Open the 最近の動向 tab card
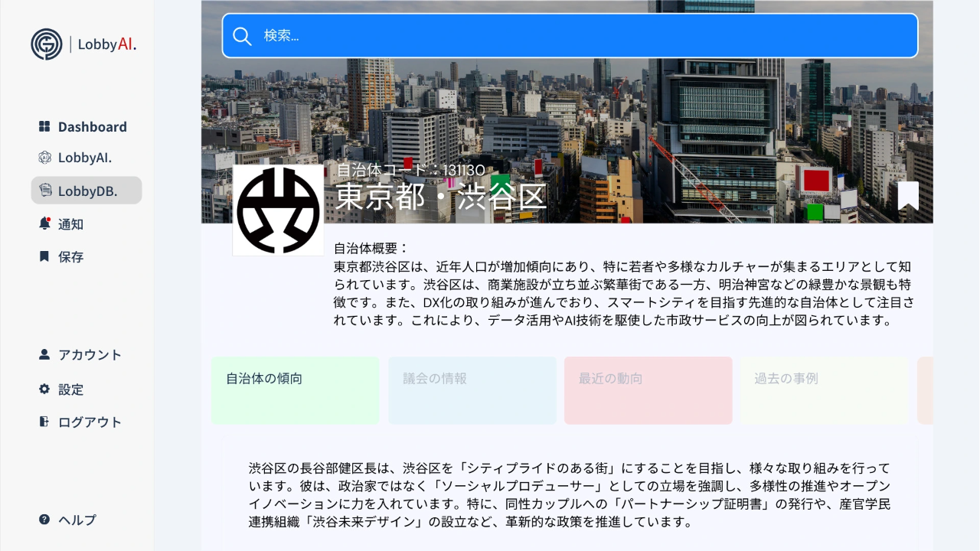This screenshot has height=551, width=980. click(x=648, y=390)
